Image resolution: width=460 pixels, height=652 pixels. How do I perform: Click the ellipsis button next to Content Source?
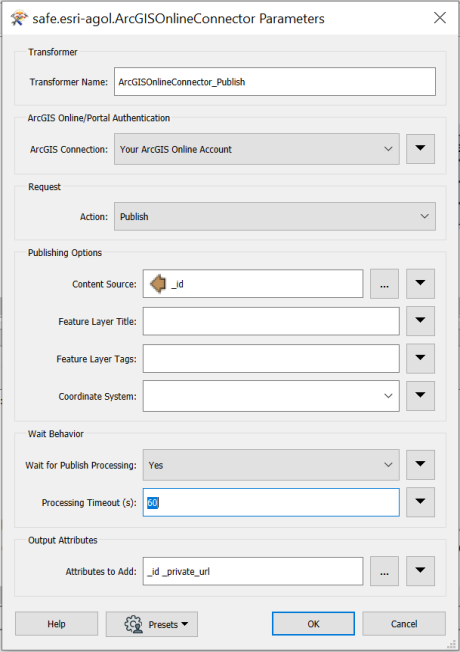point(384,284)
